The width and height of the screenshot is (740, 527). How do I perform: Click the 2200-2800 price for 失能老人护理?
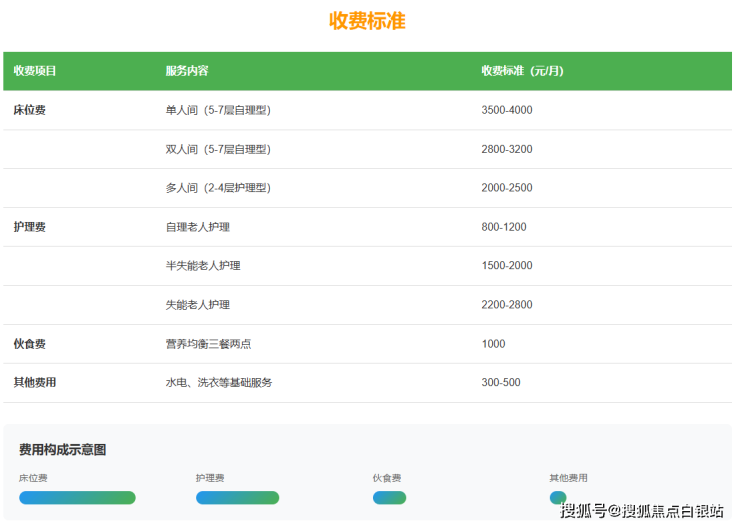(506, 305)
